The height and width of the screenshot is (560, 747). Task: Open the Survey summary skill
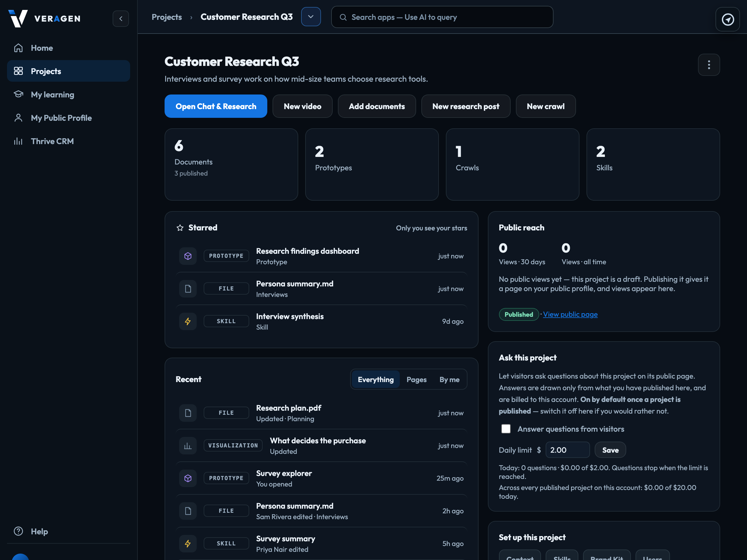(x=321, y=543)
